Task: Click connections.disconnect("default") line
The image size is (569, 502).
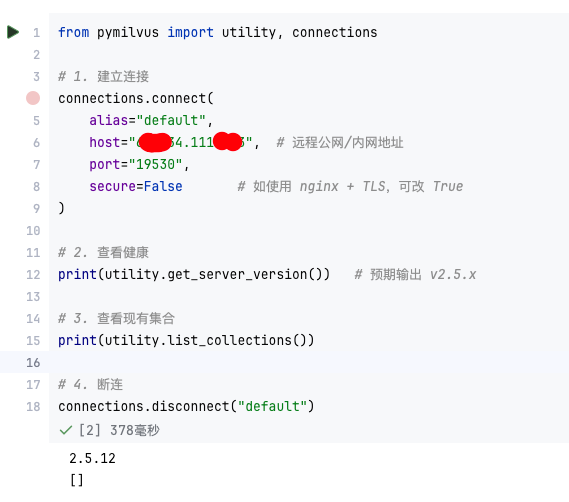Action: (186, 406)
